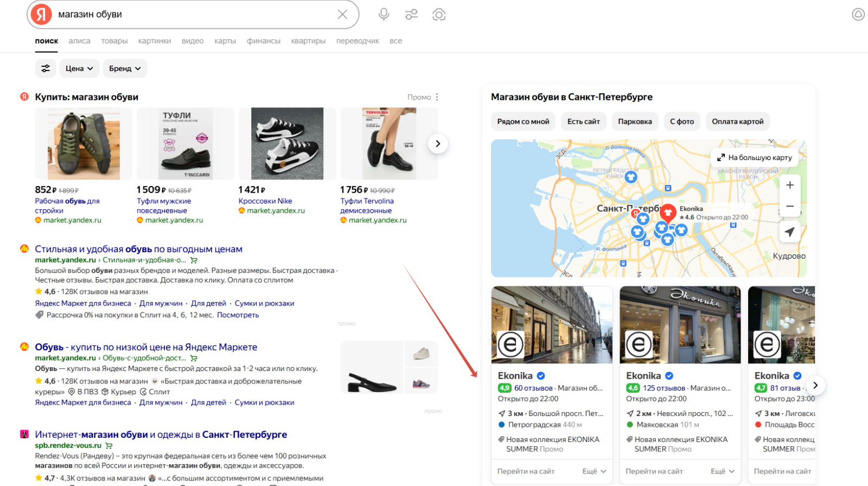Switch to the финансы tab
The height and width of the screenshot is (486, 868).
point(264,41)
